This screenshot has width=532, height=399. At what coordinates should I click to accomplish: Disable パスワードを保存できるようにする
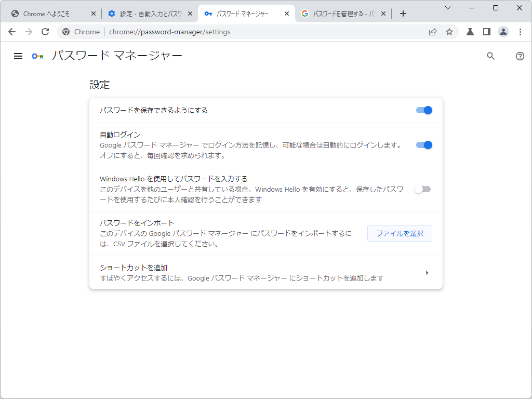click(423, 110)
